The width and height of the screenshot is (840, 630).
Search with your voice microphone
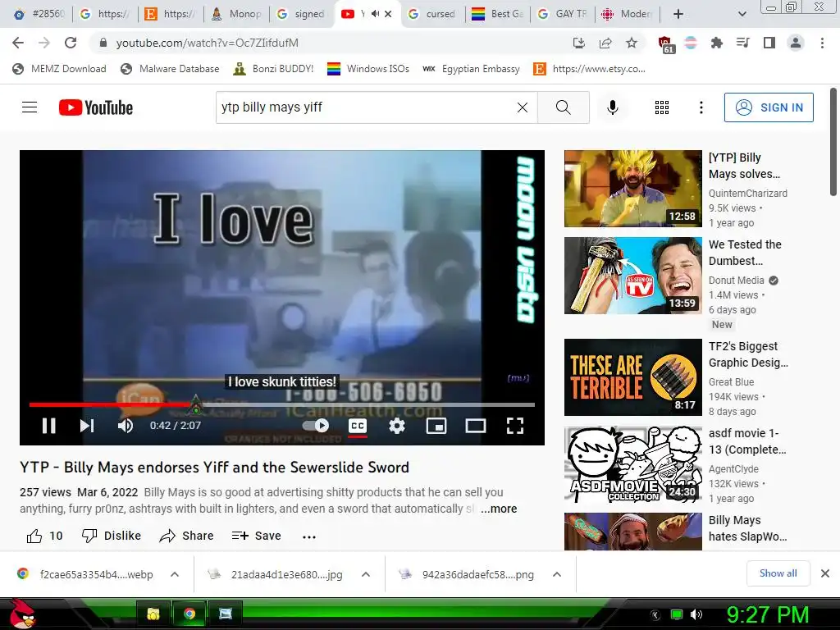[x=612, y=107]
